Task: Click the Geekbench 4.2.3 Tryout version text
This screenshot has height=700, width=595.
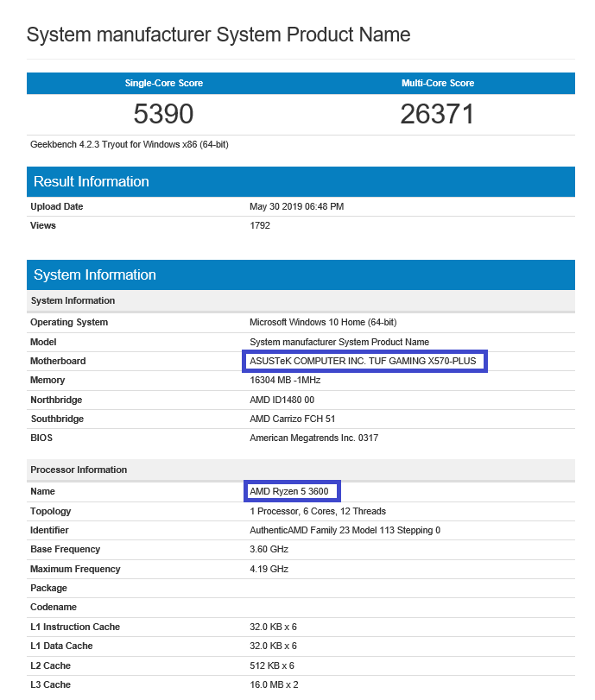Action: [x=130, y=144]
